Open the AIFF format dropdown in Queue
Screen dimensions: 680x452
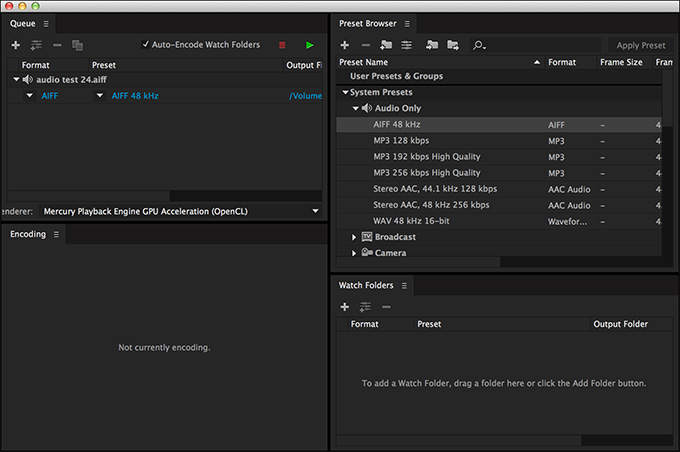(29, 95)
